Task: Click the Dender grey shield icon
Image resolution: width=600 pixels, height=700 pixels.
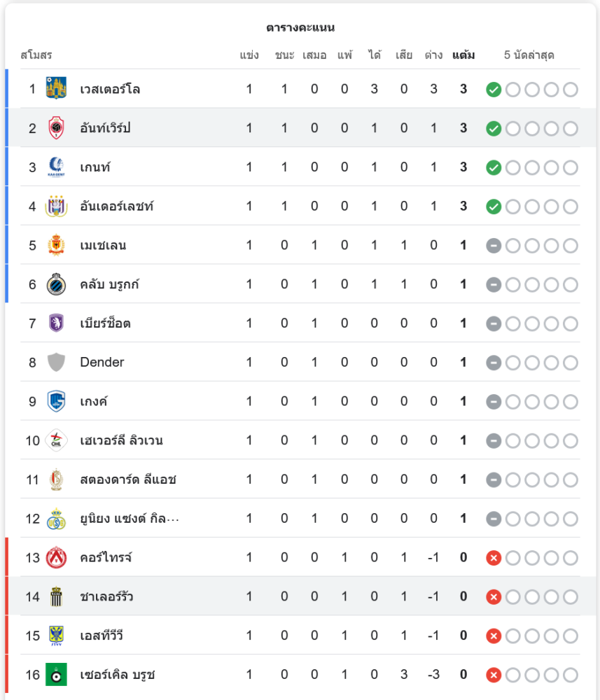Action: tap(56, 363)
